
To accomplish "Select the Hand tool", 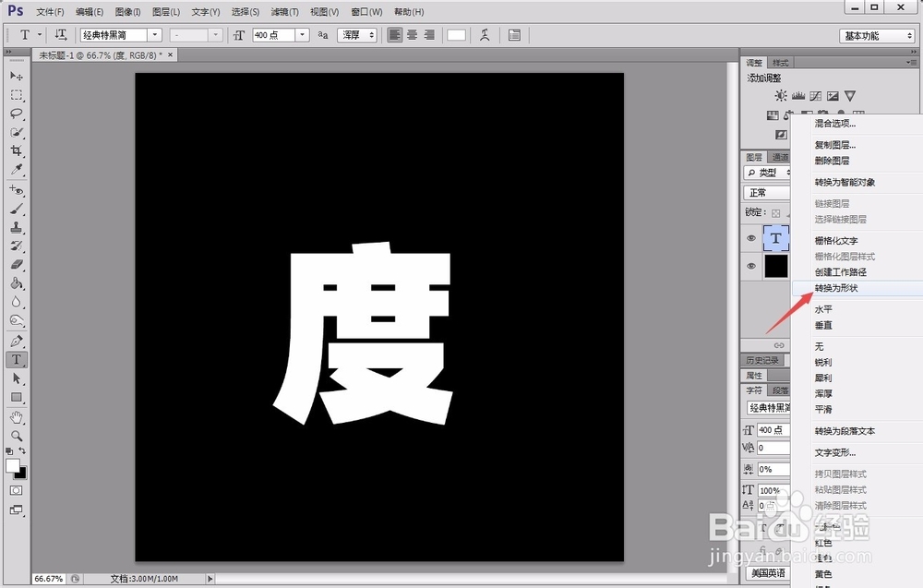I will point(17,417).
